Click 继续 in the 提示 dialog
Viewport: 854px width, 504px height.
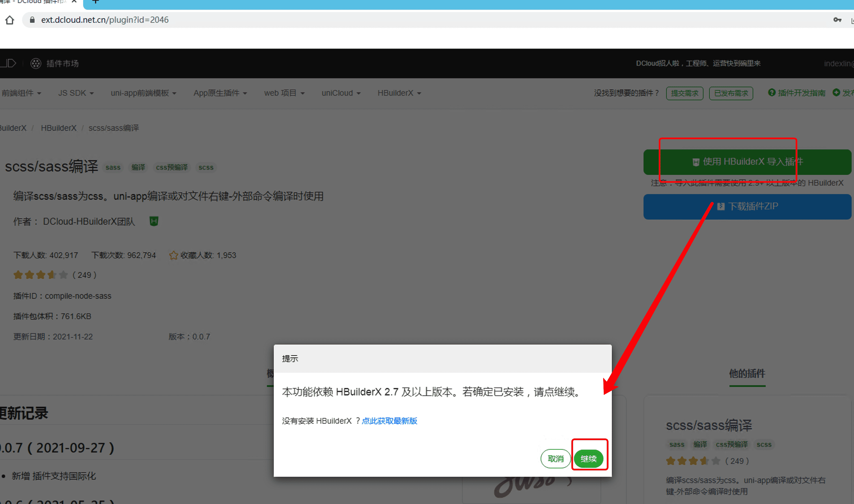coord(588,459)
